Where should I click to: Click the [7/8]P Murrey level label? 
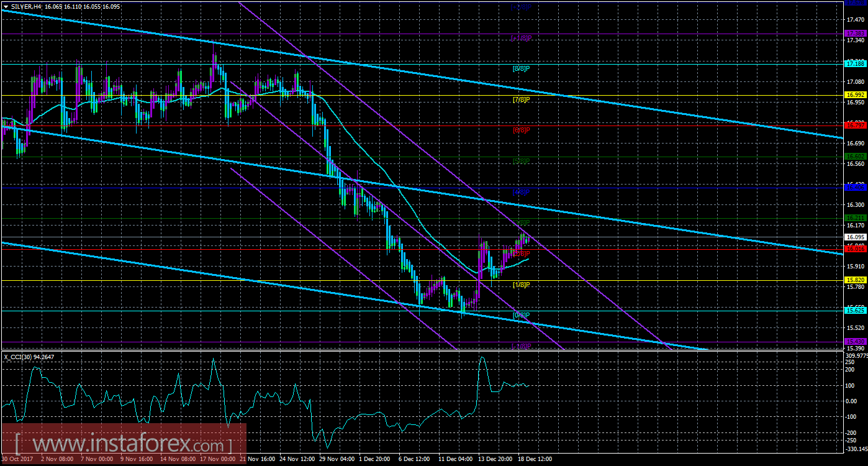coord(521,99)
